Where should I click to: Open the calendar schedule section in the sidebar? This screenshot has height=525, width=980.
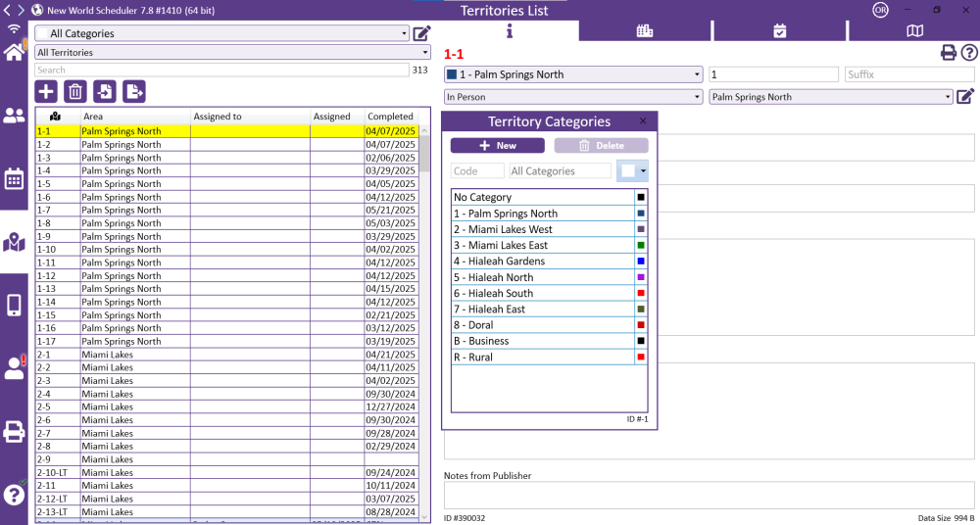coord(14,179)
